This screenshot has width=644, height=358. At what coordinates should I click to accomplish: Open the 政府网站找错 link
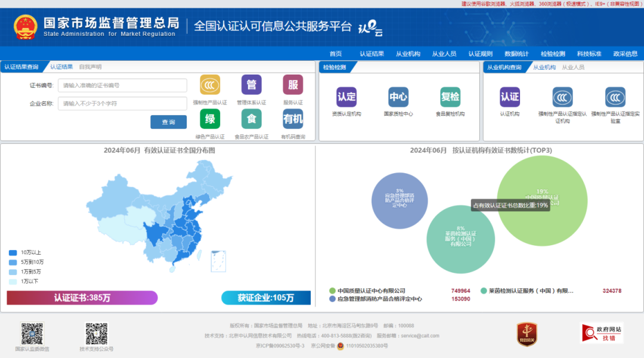pyautogui.click(x=600, y=333)
